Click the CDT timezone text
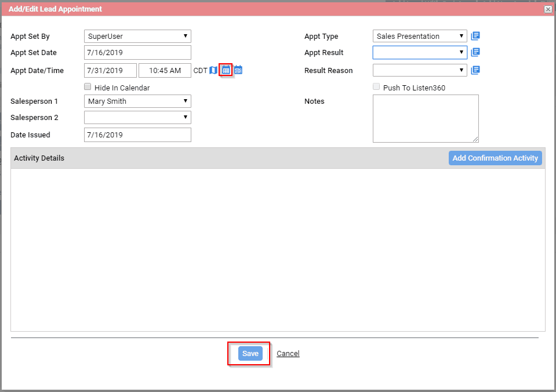The width and height of the screenshot is (556, 392). click(x=201, y=71)
